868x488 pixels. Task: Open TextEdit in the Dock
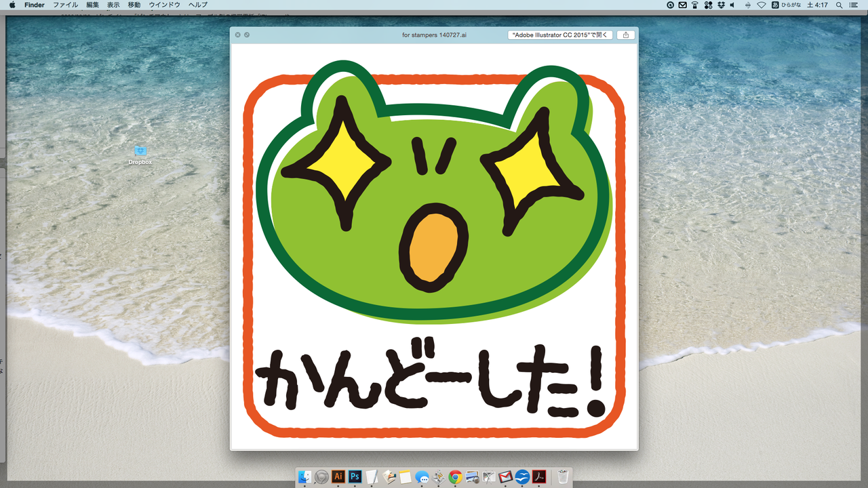click(x=372, y=477)
